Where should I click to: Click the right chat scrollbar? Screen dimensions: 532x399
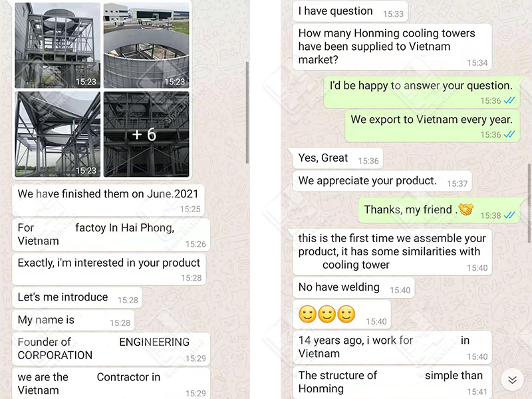[x=529, y=203]
